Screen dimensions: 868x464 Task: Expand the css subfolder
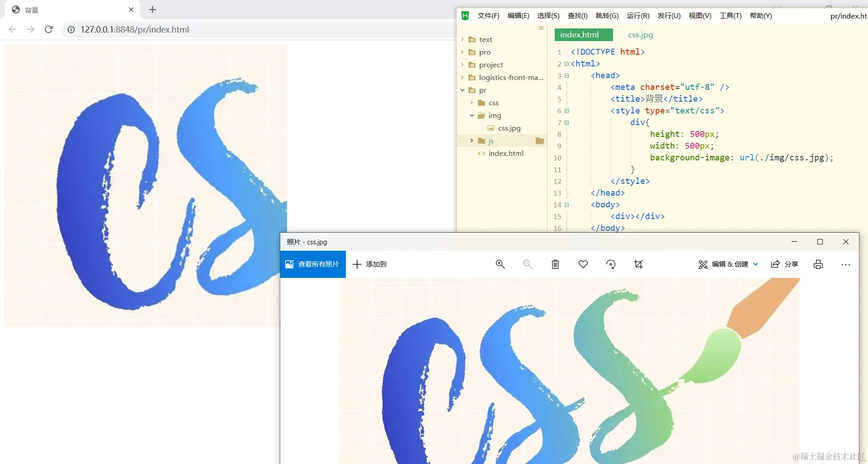(x=472, y=103)
